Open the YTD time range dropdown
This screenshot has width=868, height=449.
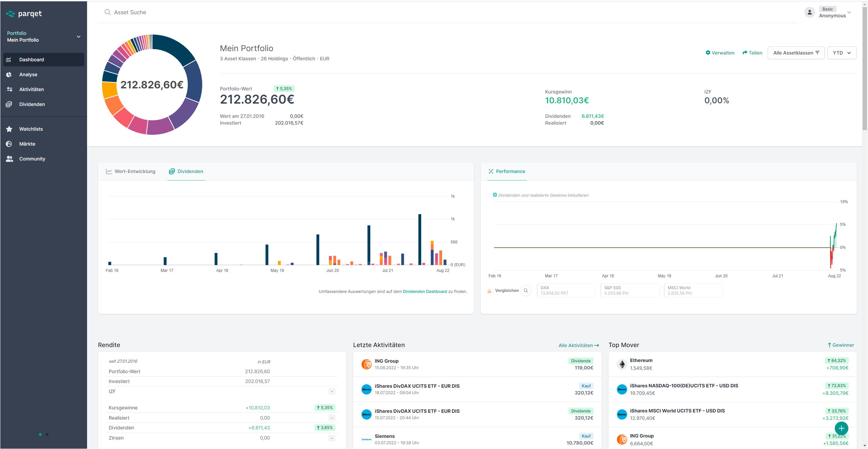pos(842,53)
